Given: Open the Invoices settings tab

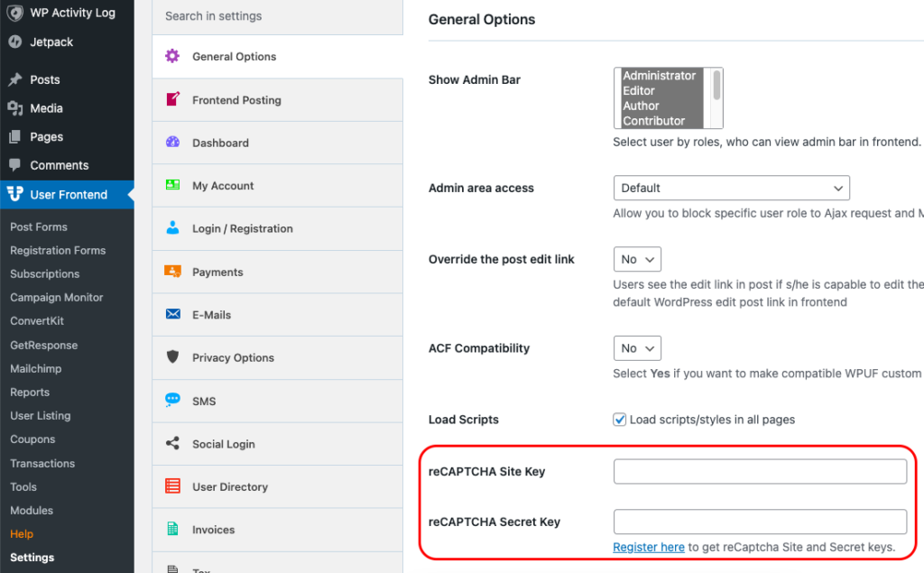Looking at the screenshot, I should pos(278,530).
